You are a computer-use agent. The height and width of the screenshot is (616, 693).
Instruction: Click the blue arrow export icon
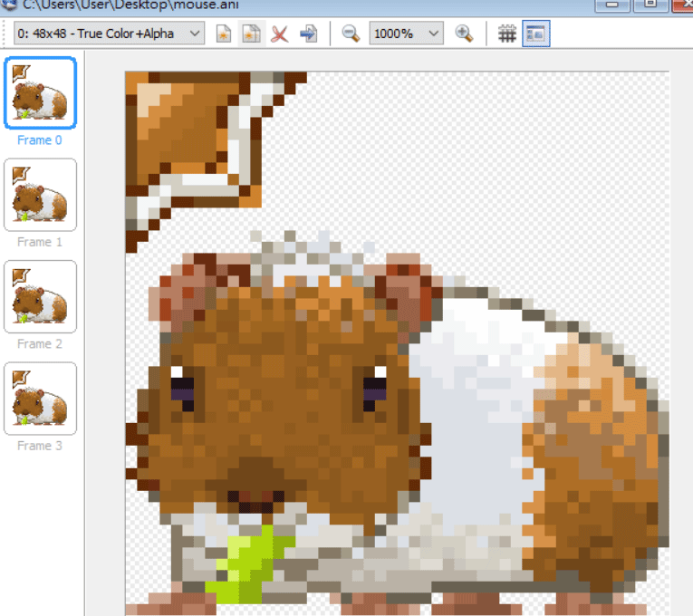coord(308,34)
